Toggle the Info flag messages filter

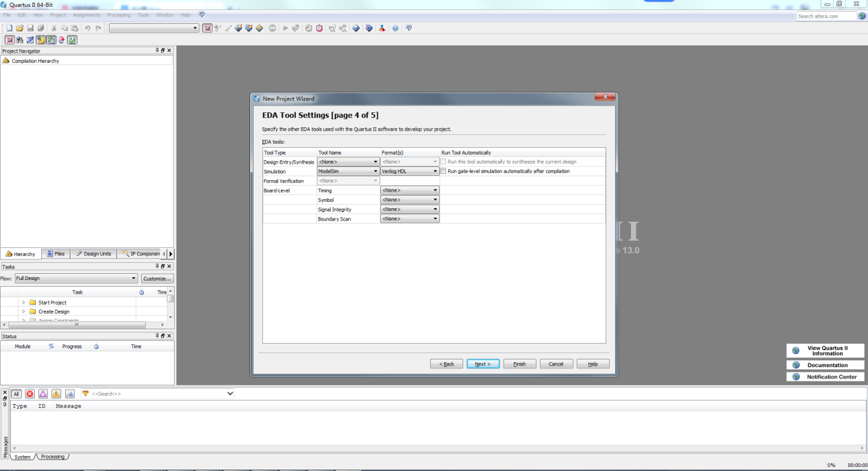coord(69,394)
